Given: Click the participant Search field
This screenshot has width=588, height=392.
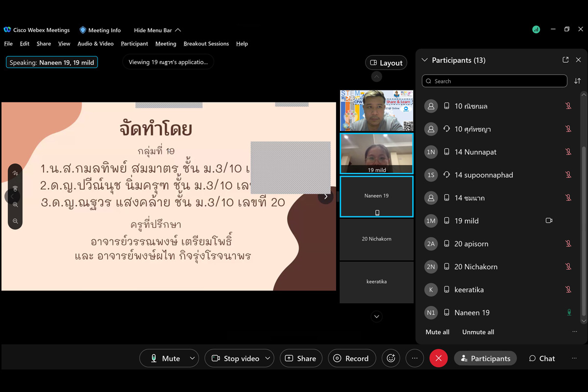Looking at the screenshot, I should pyautogui.click(x=495, y=81).
